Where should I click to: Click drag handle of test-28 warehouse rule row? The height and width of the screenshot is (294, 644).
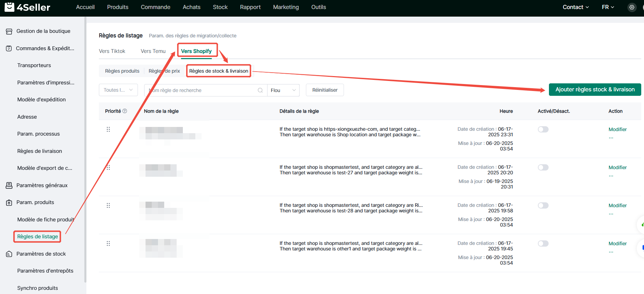click(x=108, y=205)
